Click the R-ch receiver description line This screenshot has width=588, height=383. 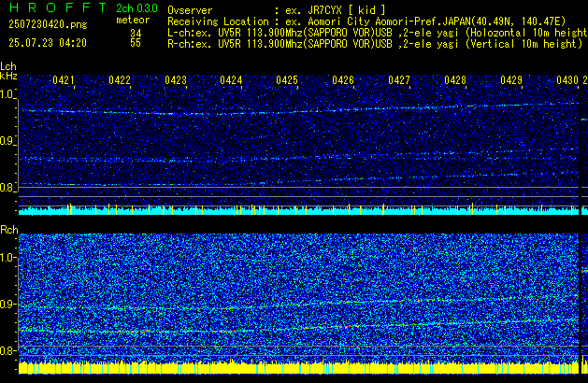tap(375, 44)
